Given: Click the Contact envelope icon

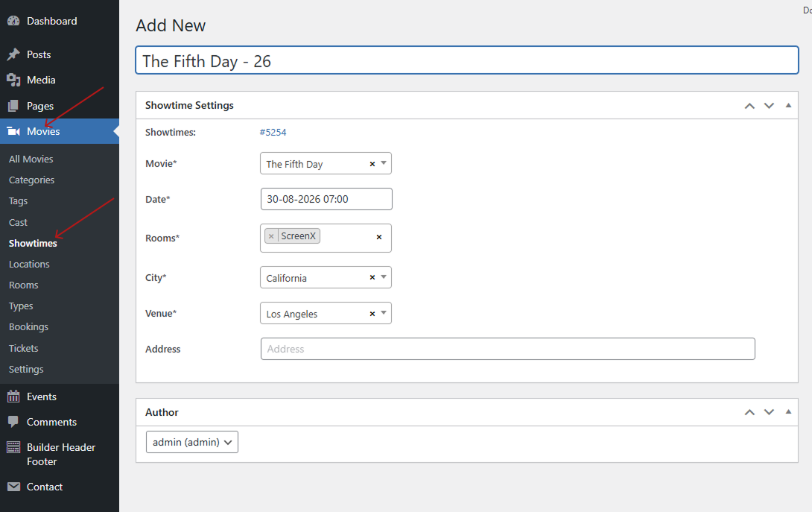Looking at the screenshot, I should tap(13, 487).
